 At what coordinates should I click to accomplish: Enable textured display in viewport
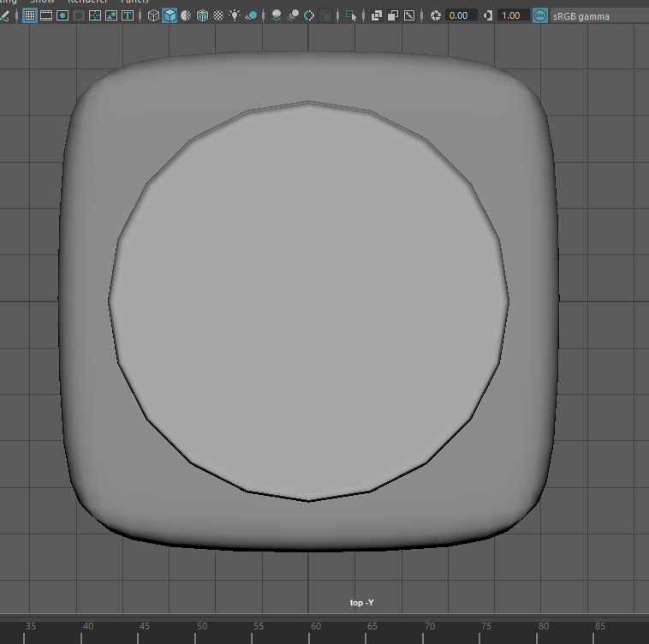pos(218,15)
